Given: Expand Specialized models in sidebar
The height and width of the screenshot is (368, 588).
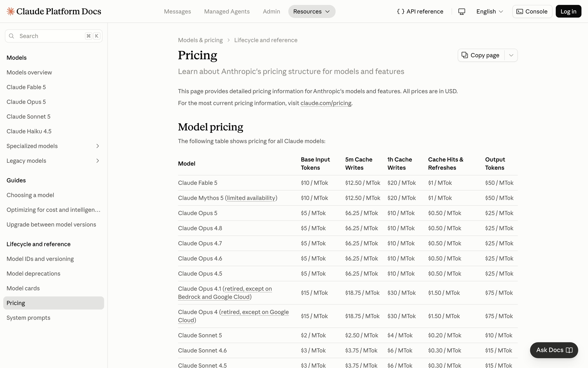Looking at the screenshot, I should [98, 146].
